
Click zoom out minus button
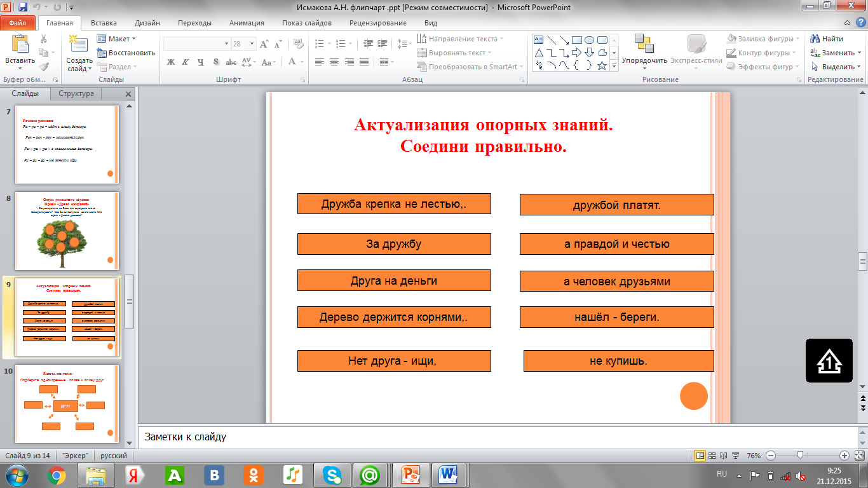click(x=771, y=456)
